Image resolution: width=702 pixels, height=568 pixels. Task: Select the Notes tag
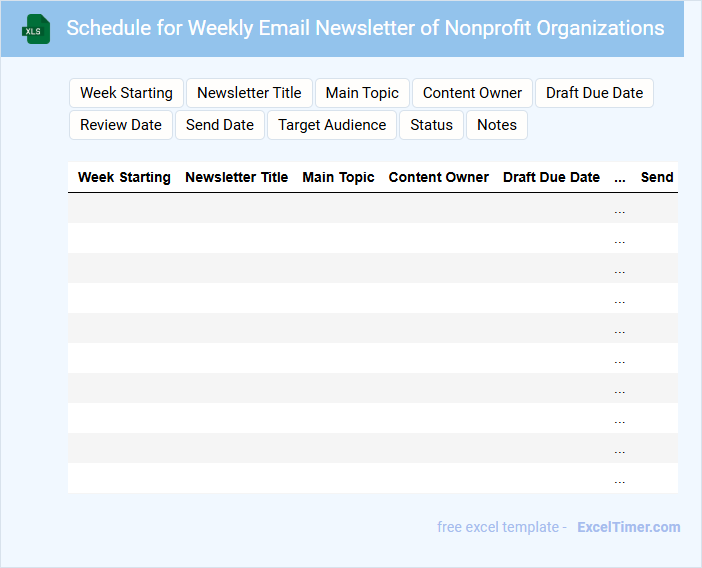point(497,125)
